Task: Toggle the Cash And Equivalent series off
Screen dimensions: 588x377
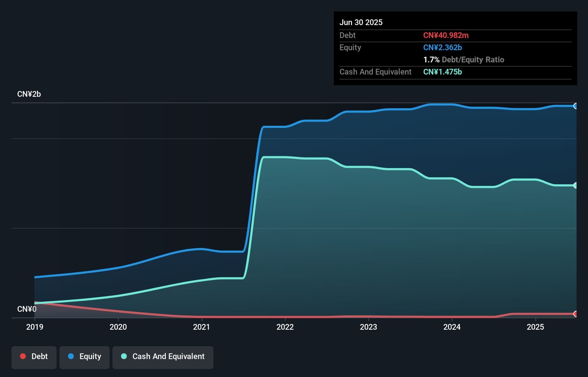Action: click(163, 357)
